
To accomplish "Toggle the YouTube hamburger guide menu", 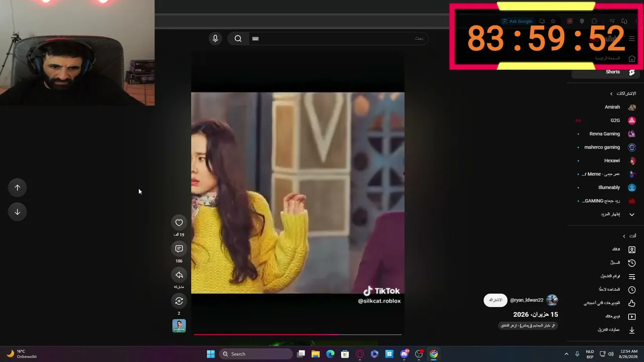I will (x=632, y=39).
